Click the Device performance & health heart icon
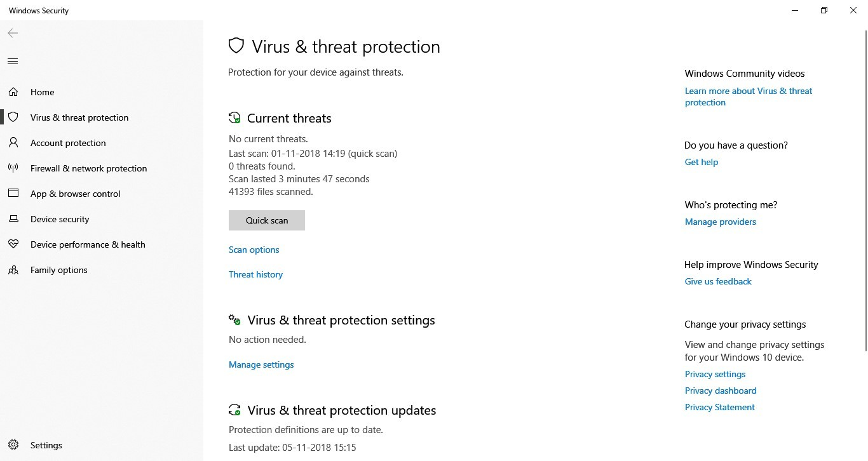 click(13, 244)
